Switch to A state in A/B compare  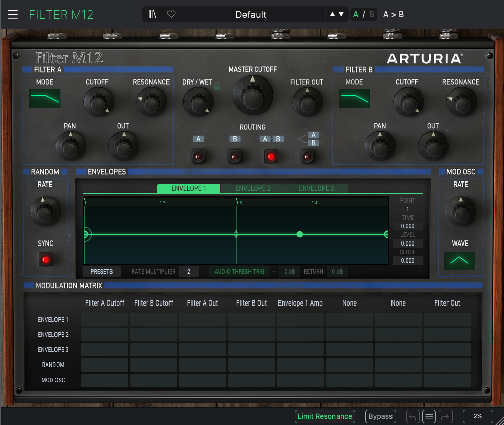coord(356,15)
